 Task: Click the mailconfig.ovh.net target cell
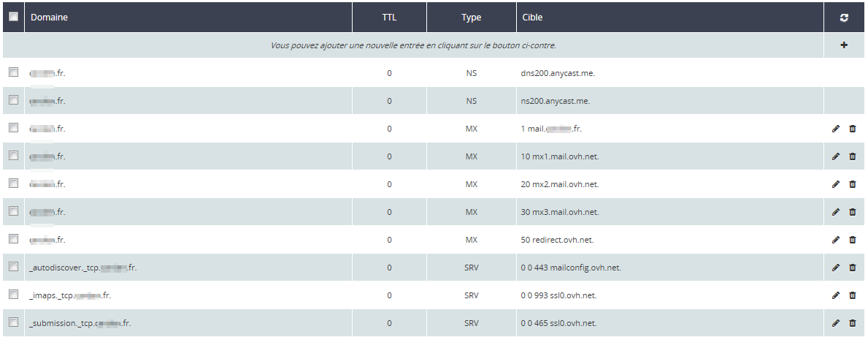571,268
